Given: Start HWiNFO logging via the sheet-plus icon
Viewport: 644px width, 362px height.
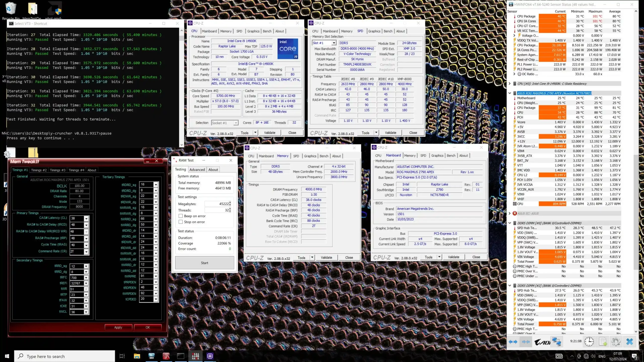Looking at the screenshot, I should [x=603, y=342].
